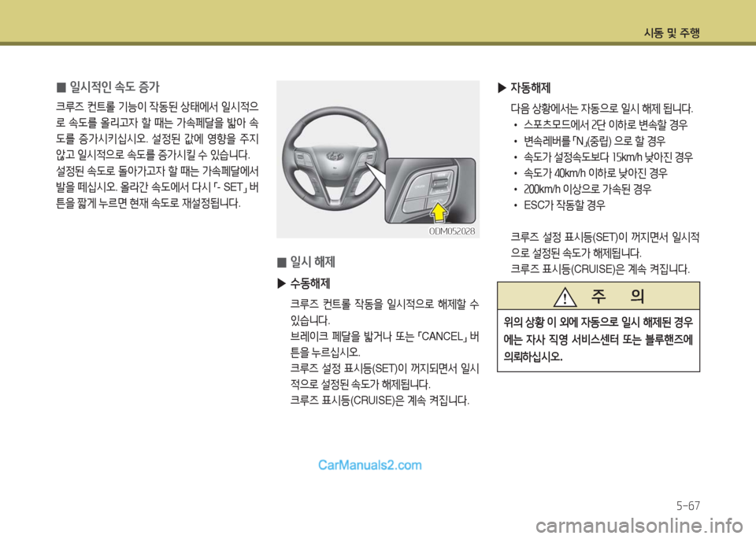Select heading '일시적인 속도 증가'
Screen dimensions: 756x539
114,87
